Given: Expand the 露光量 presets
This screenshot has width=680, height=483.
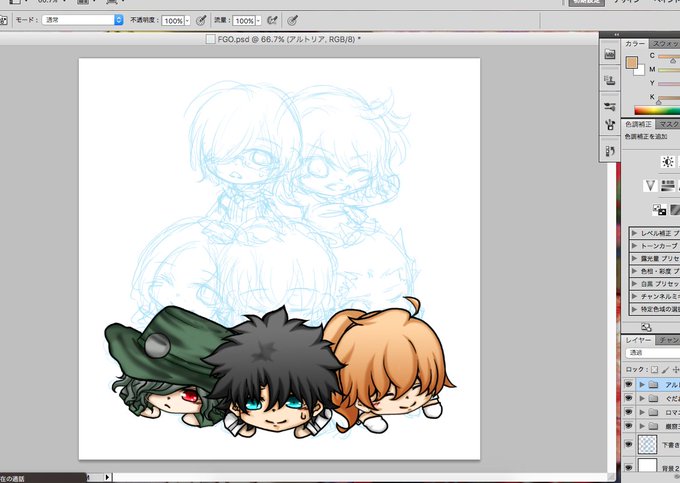Looking at the screenshot, I should 634,258.
